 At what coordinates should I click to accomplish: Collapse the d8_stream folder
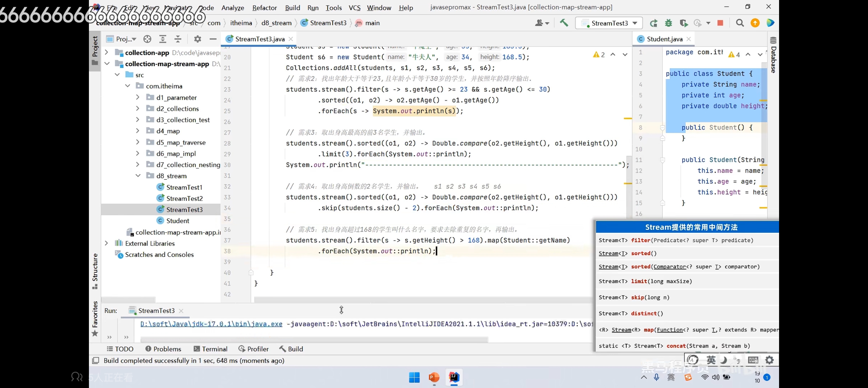coord(138,176)
